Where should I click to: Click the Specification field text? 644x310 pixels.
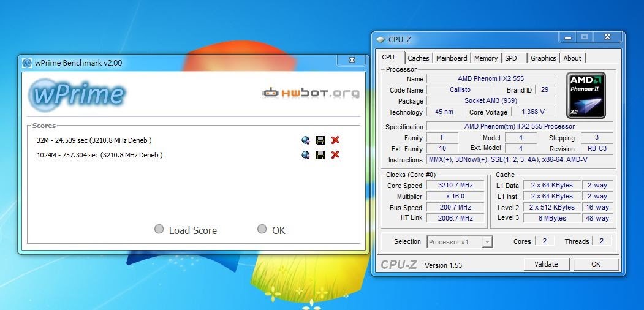(x=520, y=126)
